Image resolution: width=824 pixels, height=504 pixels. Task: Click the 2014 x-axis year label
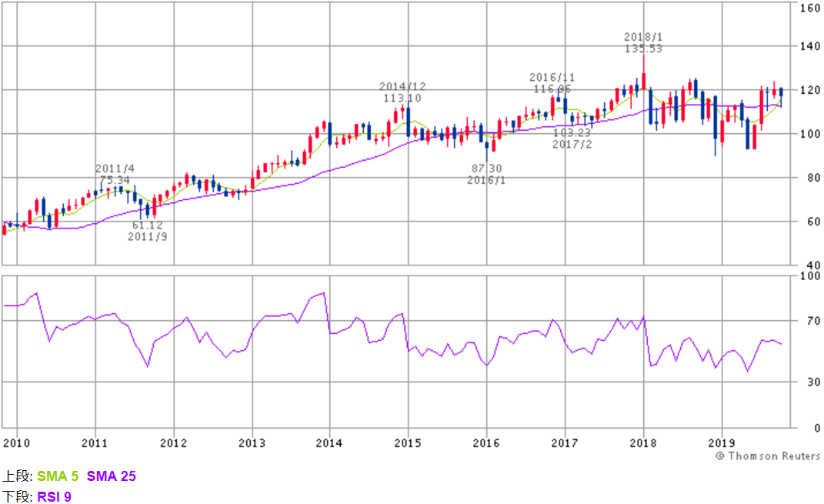pos(329,443)
